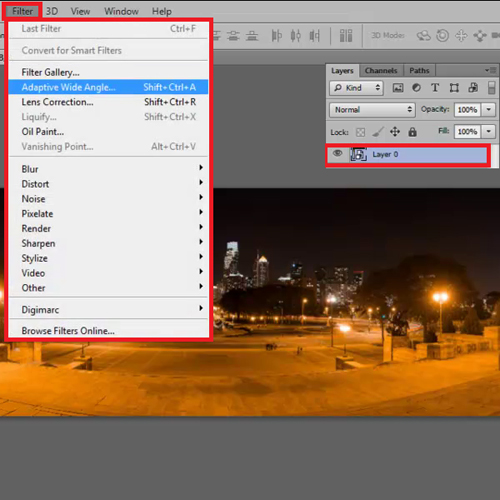Click the shape layer filter icon
The height and width of the screenshot is (500, 500).
tap(454, 88)
